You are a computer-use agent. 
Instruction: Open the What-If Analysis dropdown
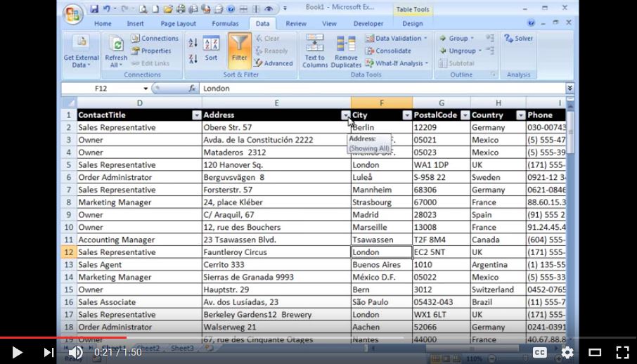[x=397, y=63]
